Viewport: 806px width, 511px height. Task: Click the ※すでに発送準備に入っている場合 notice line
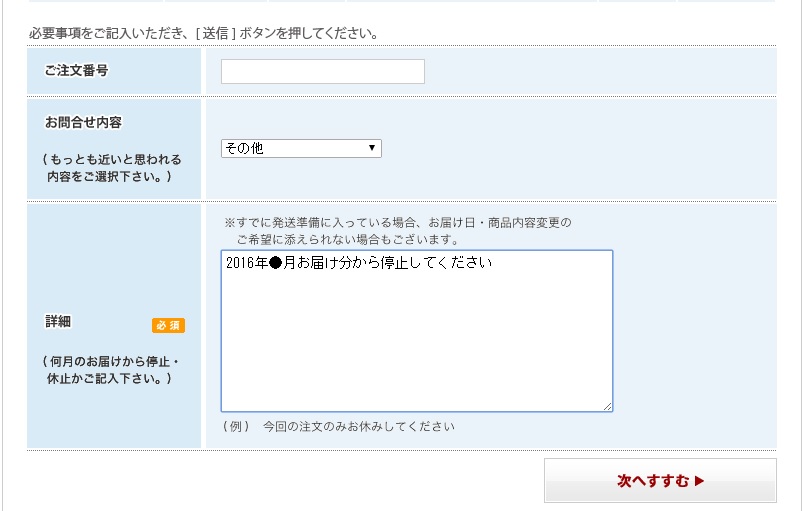[398, 223]
